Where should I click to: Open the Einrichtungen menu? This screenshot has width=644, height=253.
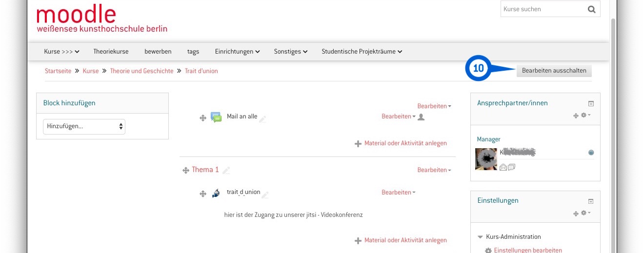click(x=237, y=52)
